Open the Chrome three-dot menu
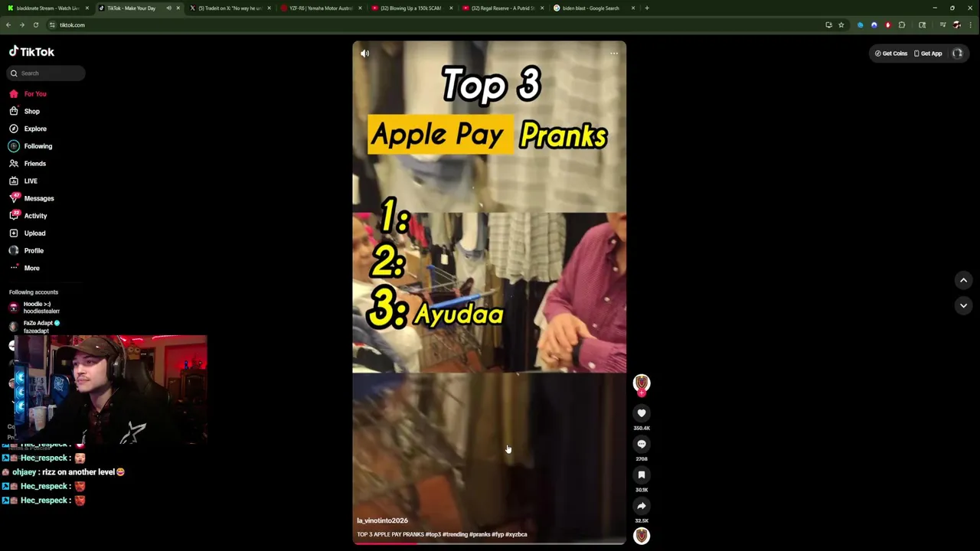This screenshot has height=551, width=980. click(x=970, y=25)
